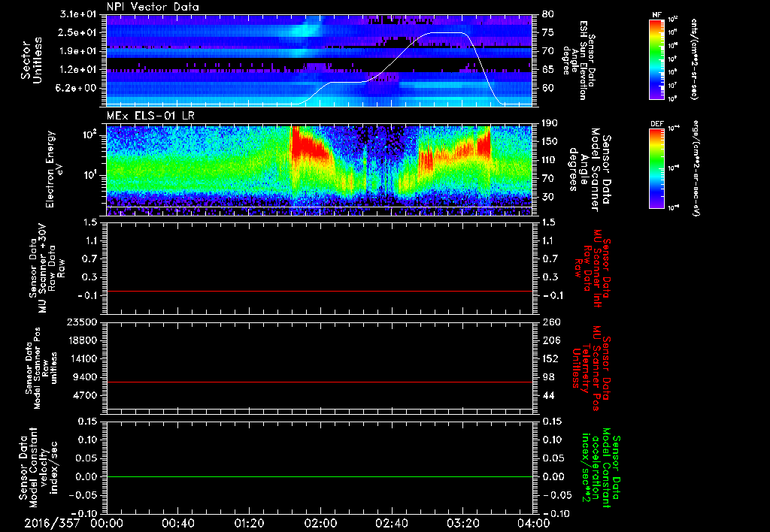
Task: Click the green zero line in velocity panel
Action: coord(319,476)
